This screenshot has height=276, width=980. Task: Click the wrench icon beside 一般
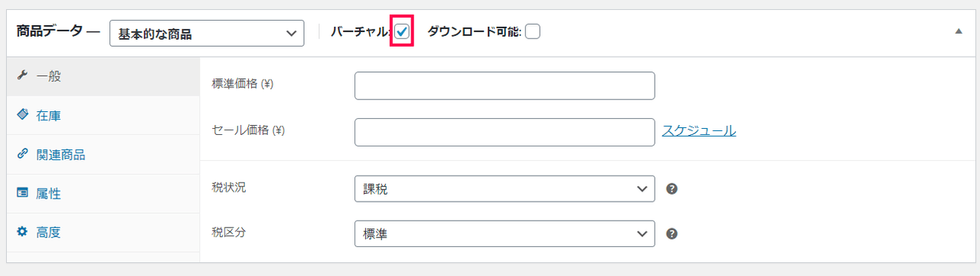click(22, 76)
